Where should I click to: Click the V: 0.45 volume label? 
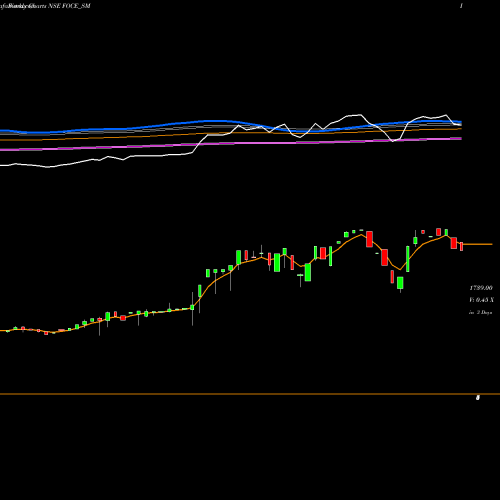click(x=481, y=300)
